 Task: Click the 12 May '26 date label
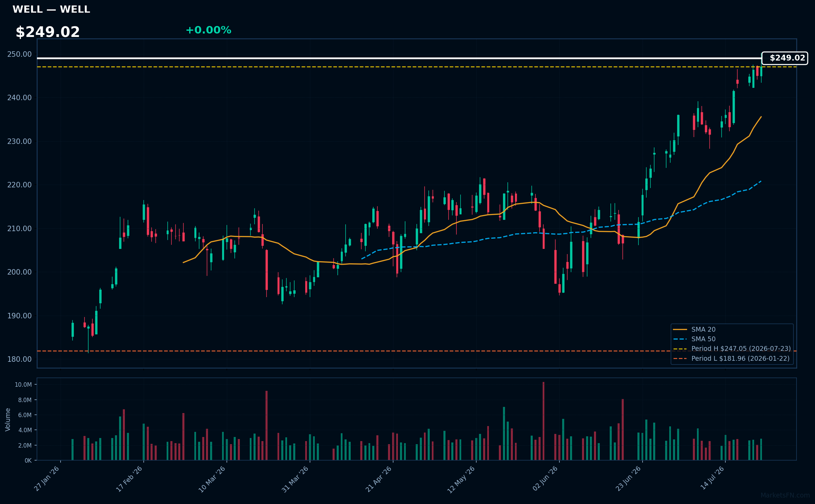[462, 479]
